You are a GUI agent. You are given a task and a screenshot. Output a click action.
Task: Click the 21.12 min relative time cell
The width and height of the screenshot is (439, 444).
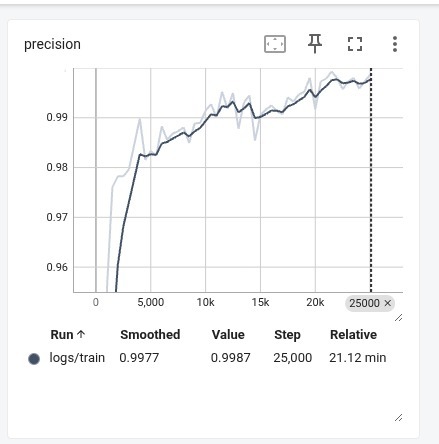[358, 358]
